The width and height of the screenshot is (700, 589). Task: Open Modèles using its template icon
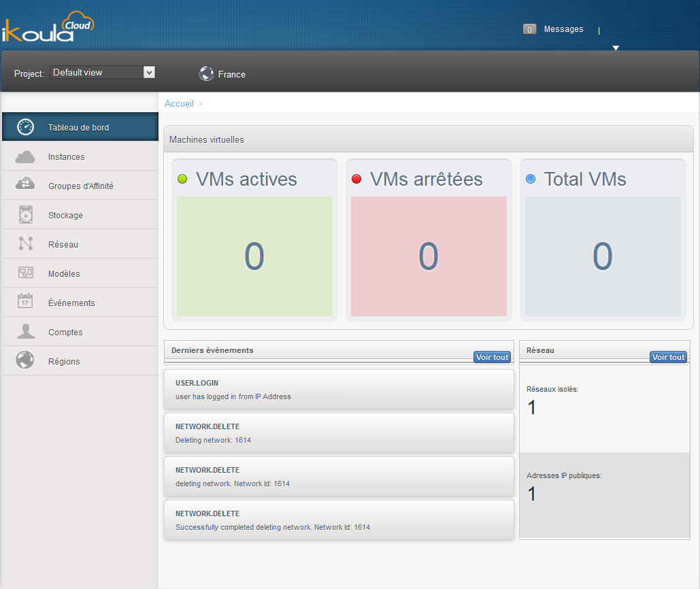pos(26,273)
